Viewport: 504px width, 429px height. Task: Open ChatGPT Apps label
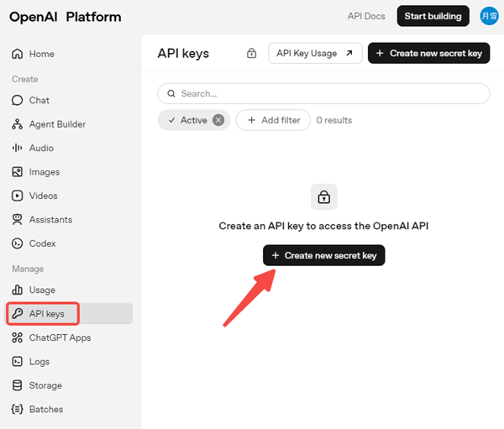click(x=60, y=337)
